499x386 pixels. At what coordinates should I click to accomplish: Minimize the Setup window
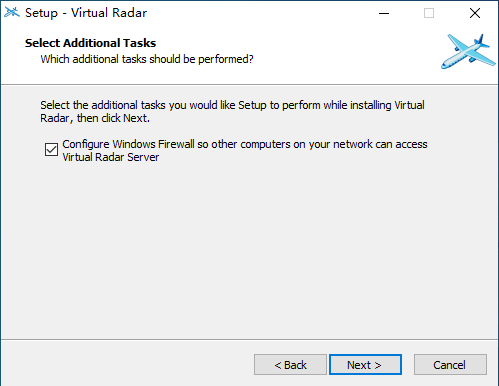384,13
